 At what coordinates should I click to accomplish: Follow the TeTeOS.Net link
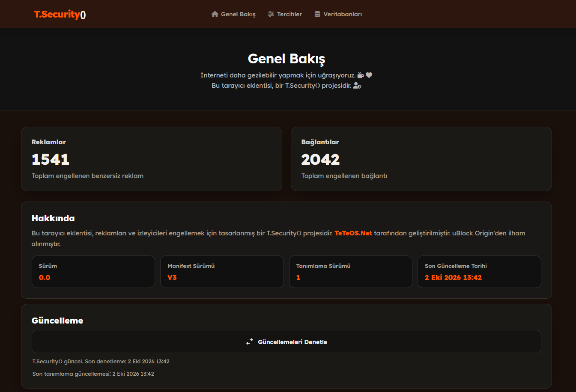[x=353, y=233]
